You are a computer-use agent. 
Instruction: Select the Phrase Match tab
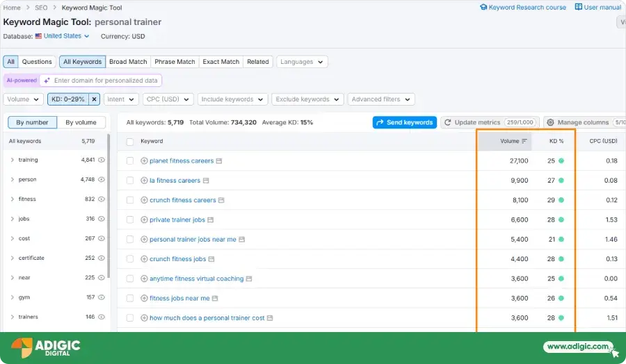pyautogui.click(x=175, y=62)
